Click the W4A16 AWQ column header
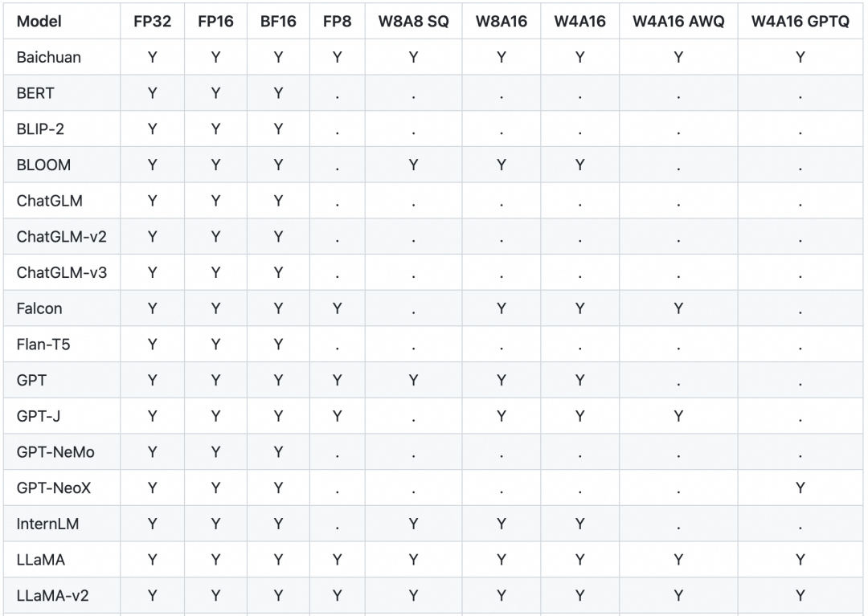 (x=678, y=22)
